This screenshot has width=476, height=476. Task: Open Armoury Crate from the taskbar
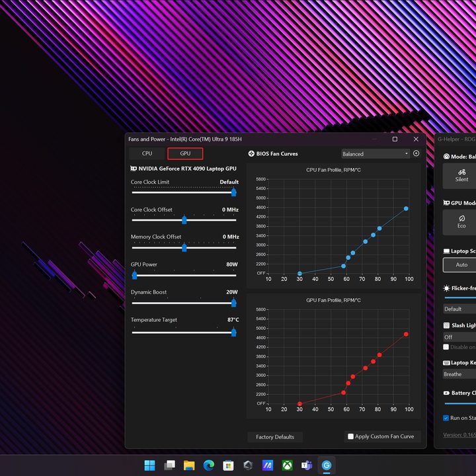[x=248, y=465]
